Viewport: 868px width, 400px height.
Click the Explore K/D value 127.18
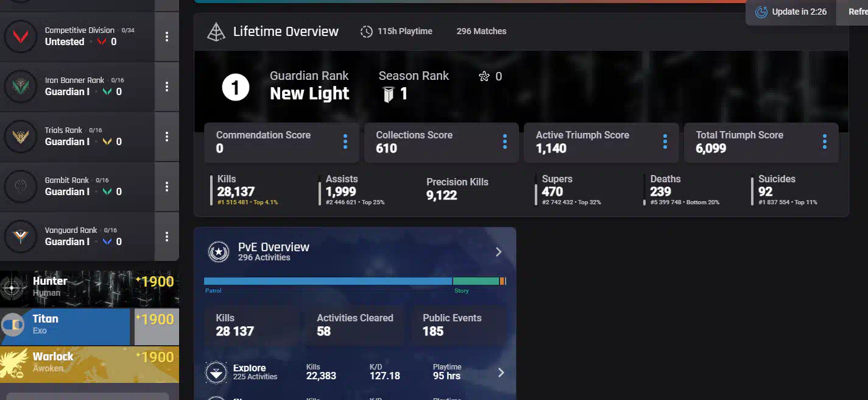pyautogui.click(x=385, y=376)
